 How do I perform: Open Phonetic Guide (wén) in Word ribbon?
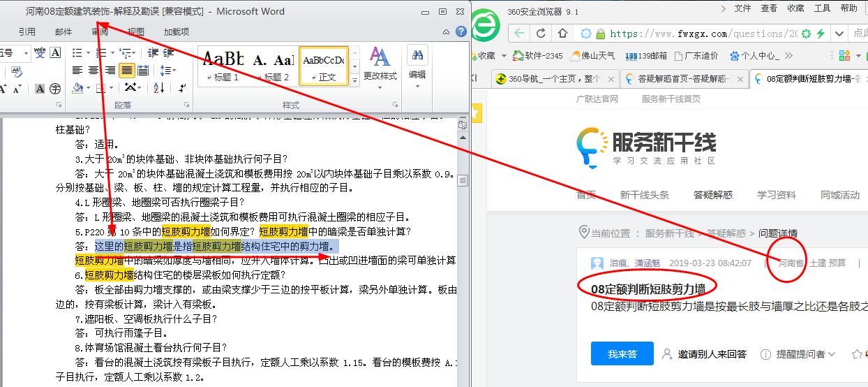39,53
